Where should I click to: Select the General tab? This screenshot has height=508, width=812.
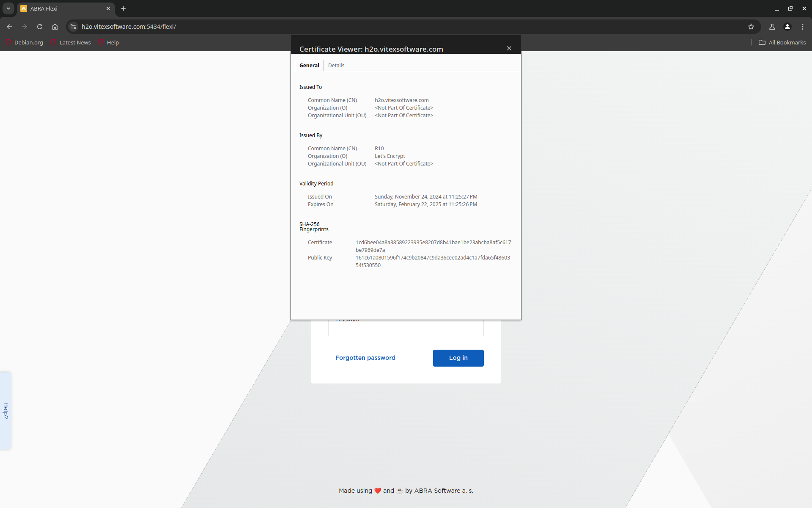click(309, 65)
